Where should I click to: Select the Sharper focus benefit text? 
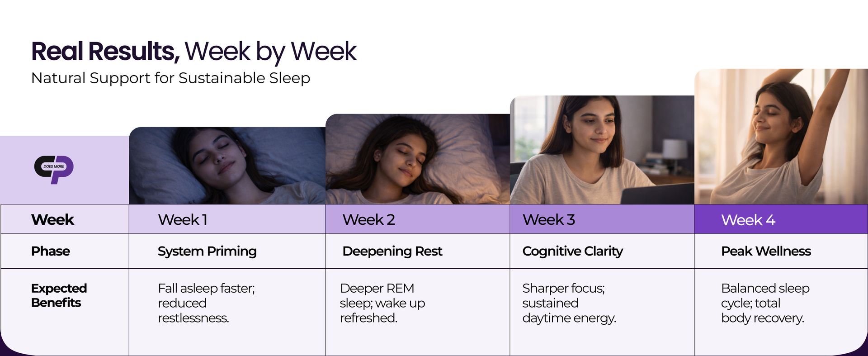(x=569, y=303)
